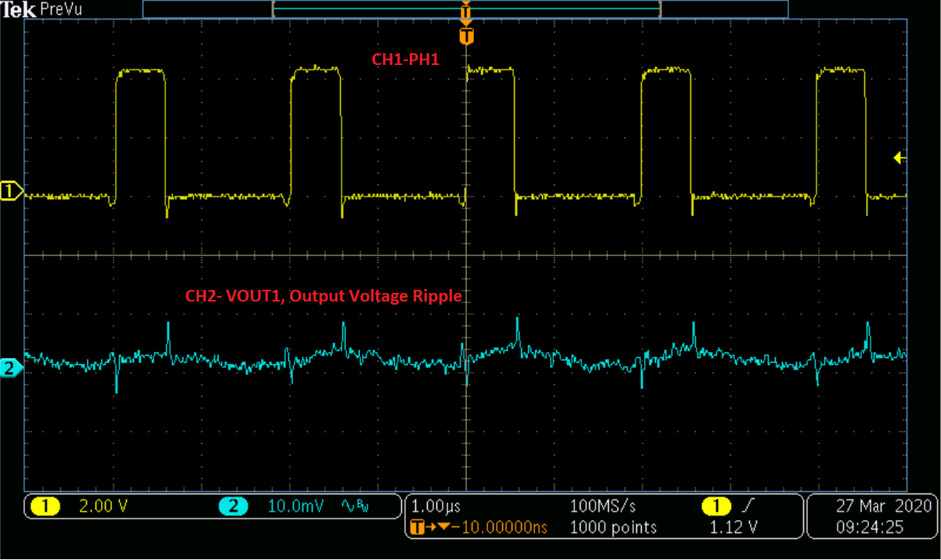Select the cyan channel 2 badge in status bar
Viewport: 941px width, 560px height.
pos(233,507)
